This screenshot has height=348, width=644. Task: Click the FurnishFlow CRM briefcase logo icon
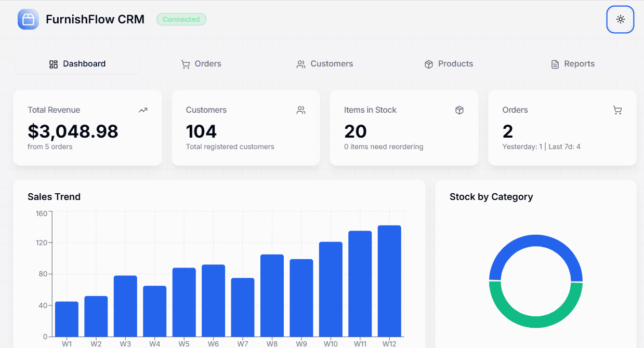[28, 19]
